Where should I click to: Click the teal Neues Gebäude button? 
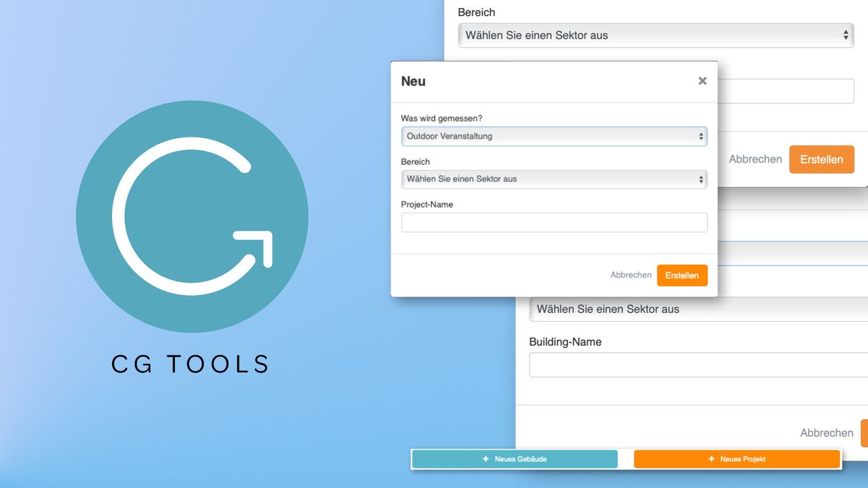pos(514,459)
